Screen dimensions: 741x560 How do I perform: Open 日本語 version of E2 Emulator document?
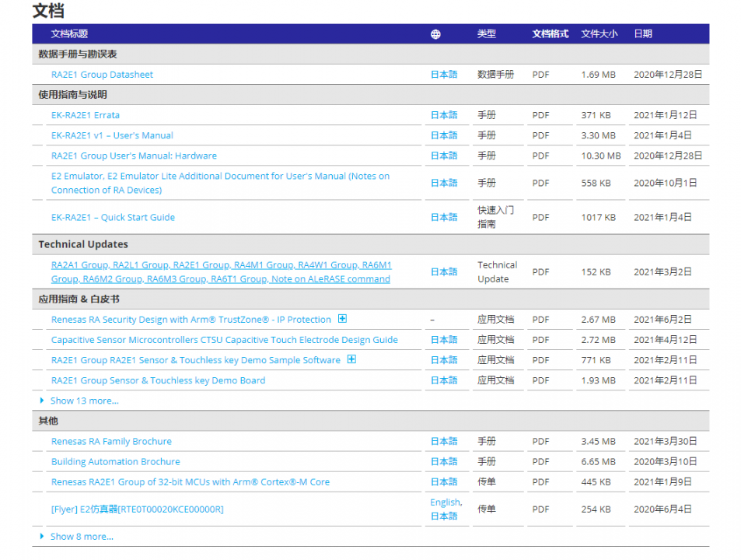pyautogui.click(x=444, y=183)
